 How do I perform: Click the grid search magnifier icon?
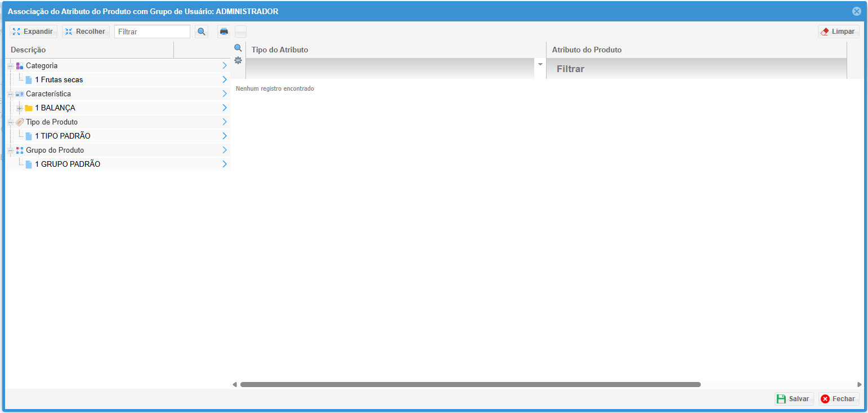coord(238,48)
